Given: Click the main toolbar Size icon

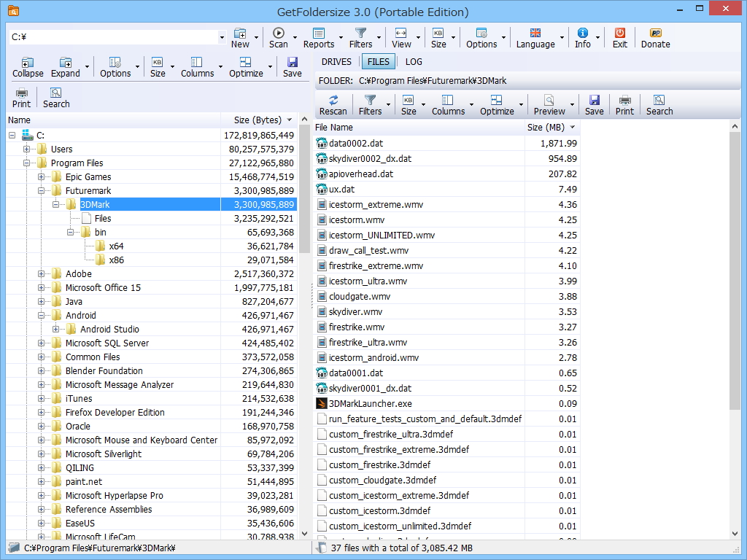Looking at the screenshot, I should tap(438, 38).
